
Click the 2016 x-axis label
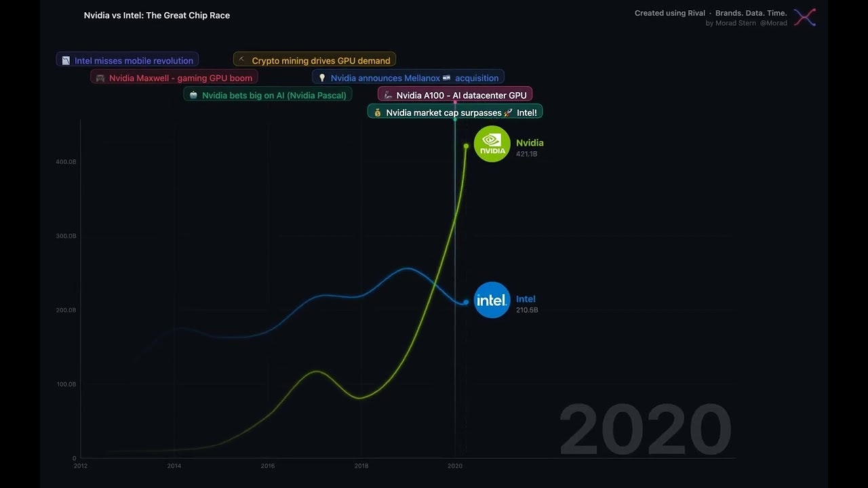[268, 466]
